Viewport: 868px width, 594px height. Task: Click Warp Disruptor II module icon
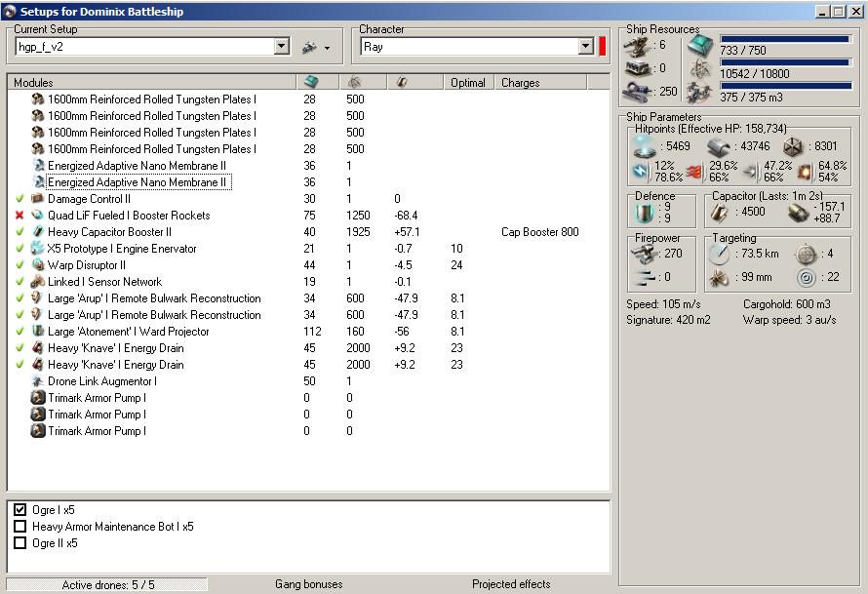pyautogui.click(x=38, y=264)
